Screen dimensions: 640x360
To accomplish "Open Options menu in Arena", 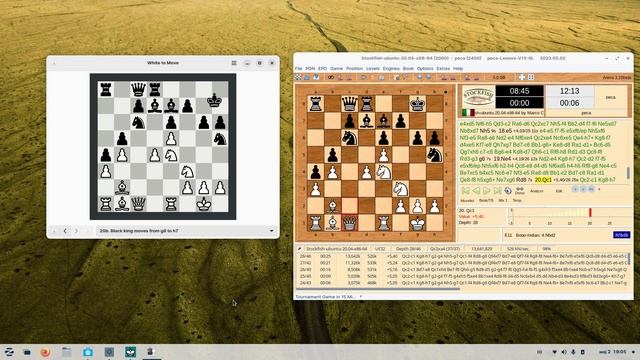I will click(425, 69).
